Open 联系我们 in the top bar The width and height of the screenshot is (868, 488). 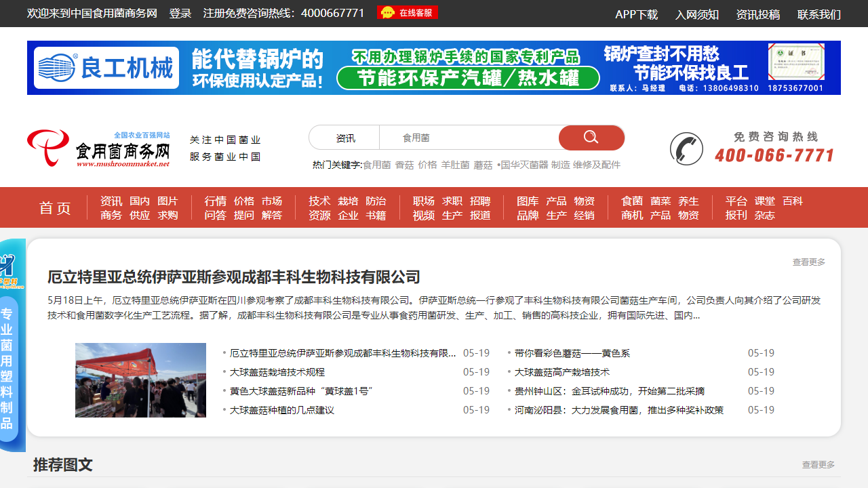click(x=819, y=14)
